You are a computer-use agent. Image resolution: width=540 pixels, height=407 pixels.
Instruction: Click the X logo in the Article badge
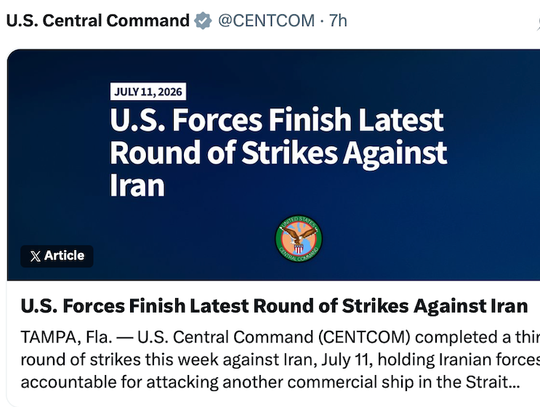tap(35, 256)
